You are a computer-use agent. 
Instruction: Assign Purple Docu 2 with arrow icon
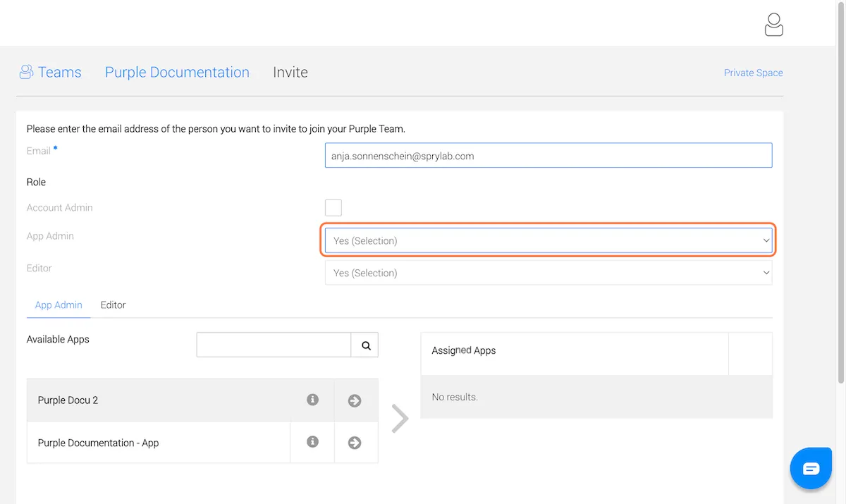tap(355, 400)
